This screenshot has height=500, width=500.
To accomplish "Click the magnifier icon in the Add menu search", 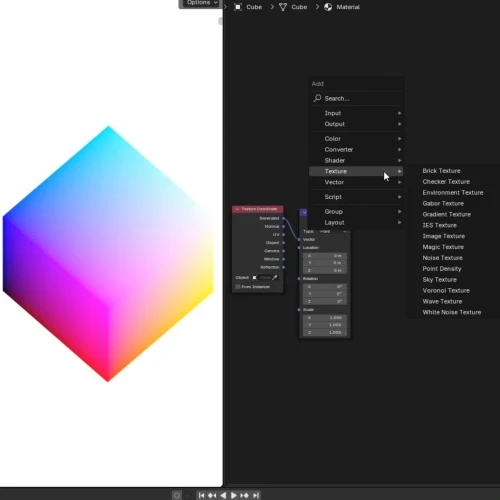I will point(317,98).
